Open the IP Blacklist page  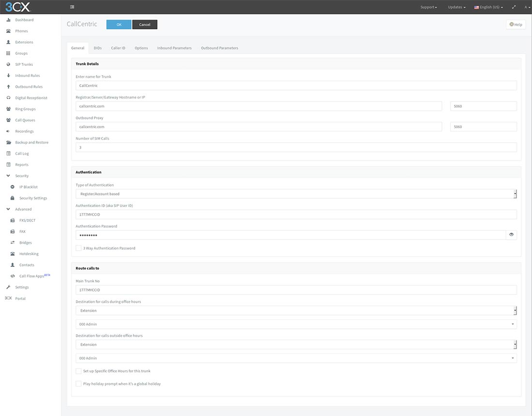(28, 187)
